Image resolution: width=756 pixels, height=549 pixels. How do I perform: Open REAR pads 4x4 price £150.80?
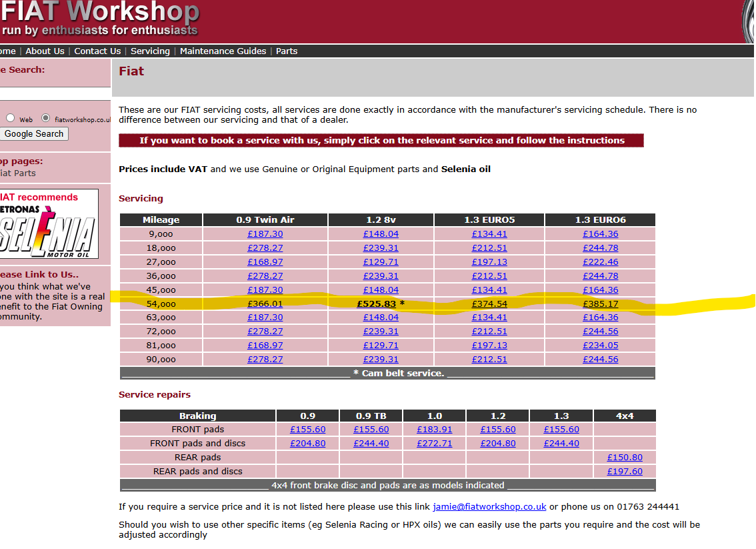click(x=625, y=458)
